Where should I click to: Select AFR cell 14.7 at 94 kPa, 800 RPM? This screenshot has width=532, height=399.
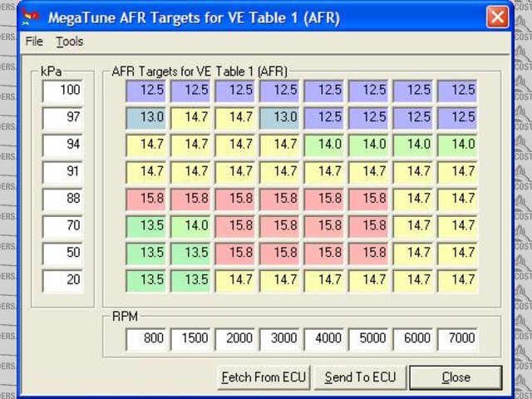click(146, 145)
